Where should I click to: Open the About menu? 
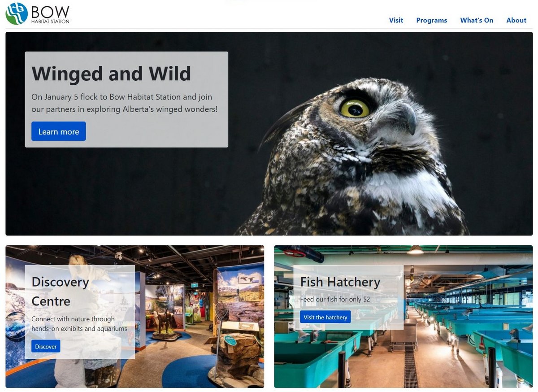coord(516,20)
